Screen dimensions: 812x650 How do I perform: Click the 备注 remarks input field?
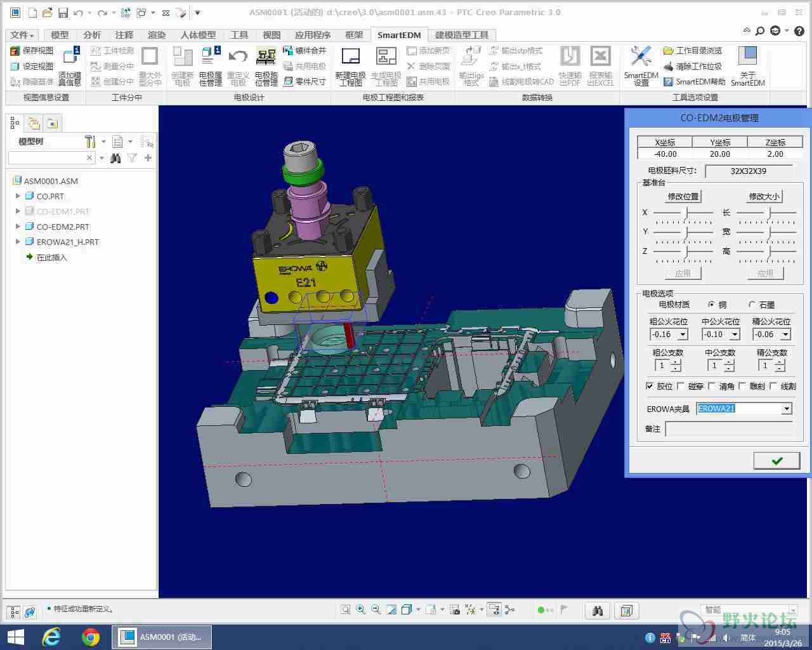coord(729,429)
